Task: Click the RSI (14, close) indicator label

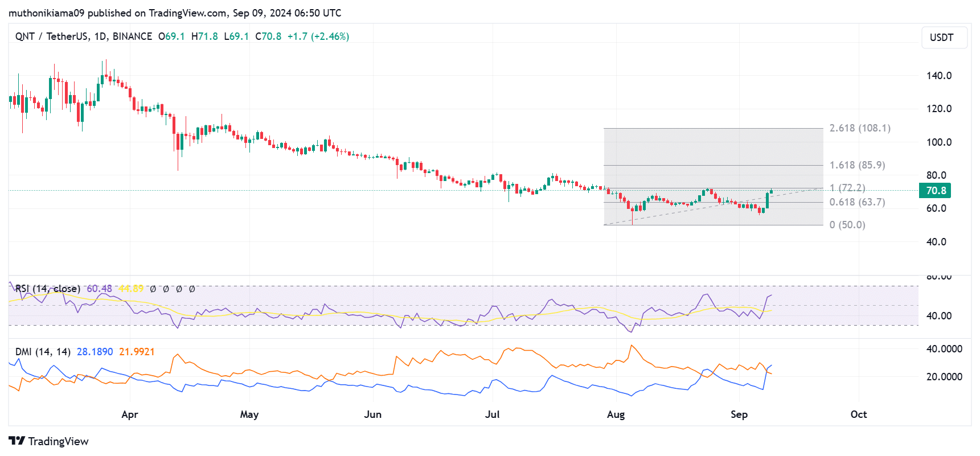Action: (48, 289)
